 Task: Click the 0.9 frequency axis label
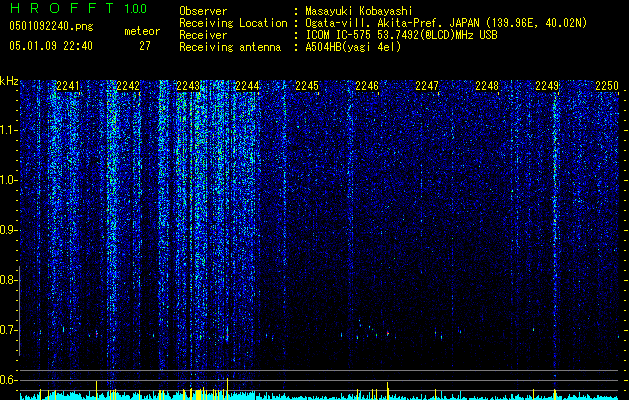pyautogui.click(x=9, y=230)
